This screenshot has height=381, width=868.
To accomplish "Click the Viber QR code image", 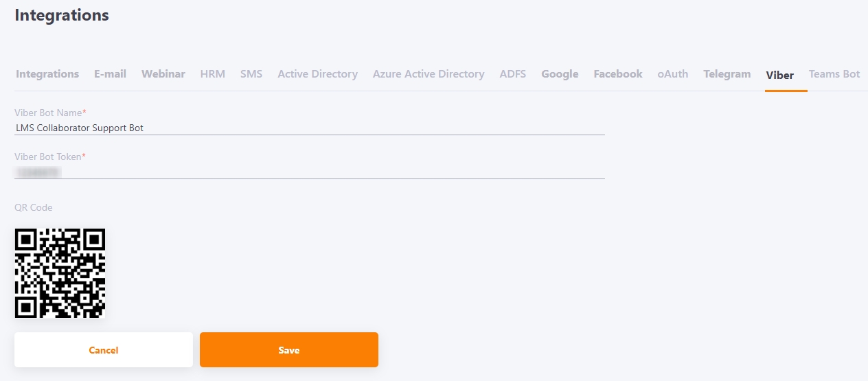I will pyautogui.click(x=60, y=273).
